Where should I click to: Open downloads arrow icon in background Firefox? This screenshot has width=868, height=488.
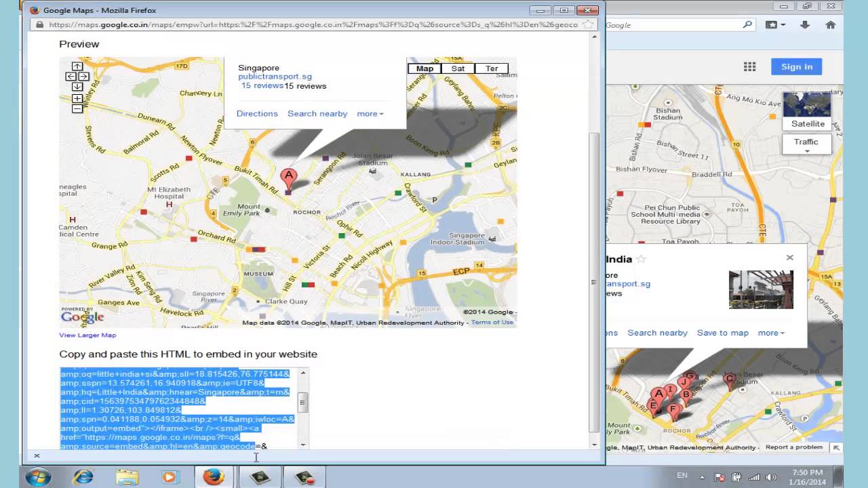805,25
